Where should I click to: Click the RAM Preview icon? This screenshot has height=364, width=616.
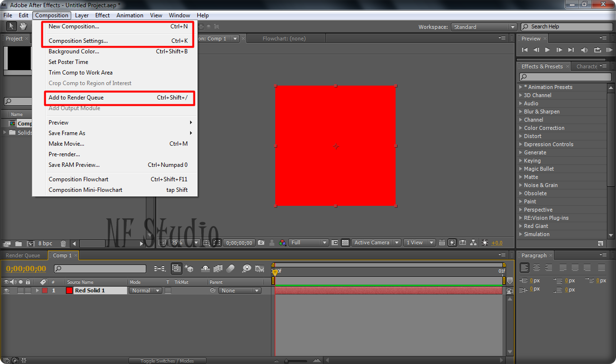[x=610, y=50]
